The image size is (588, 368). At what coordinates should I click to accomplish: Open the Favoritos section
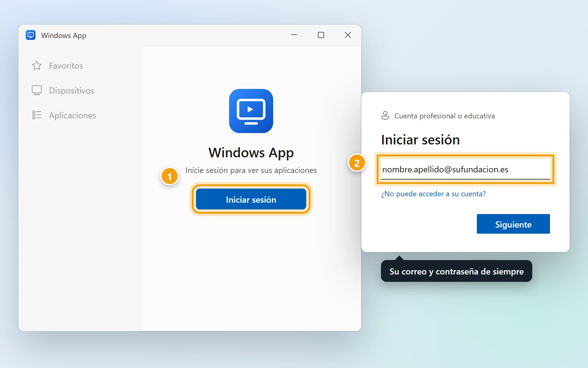[66, 66]
